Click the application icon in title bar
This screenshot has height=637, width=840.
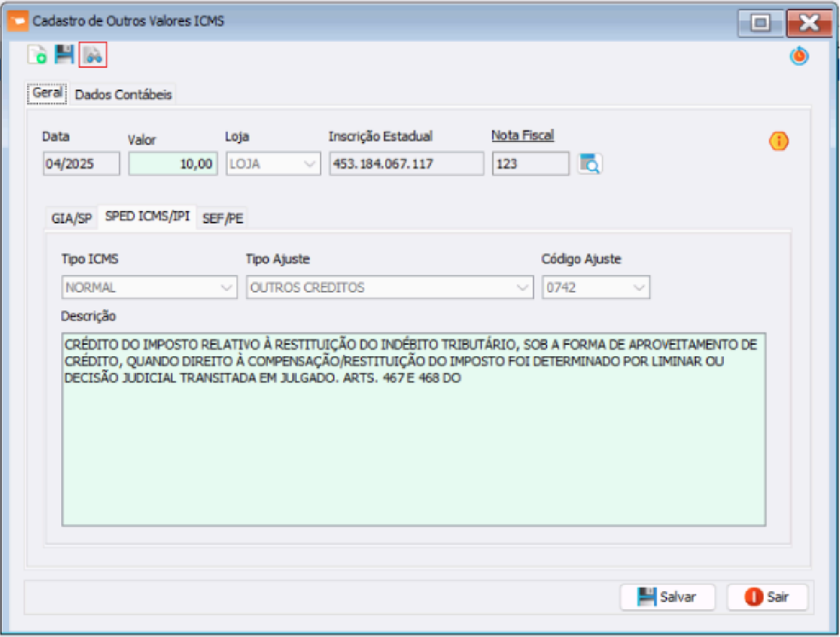(17, 21)
